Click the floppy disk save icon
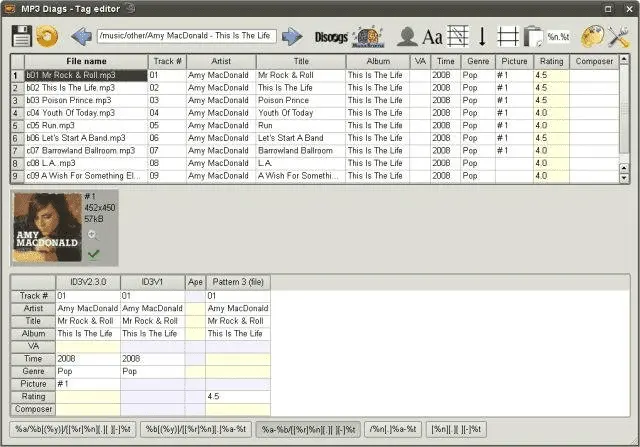Screen dimensions: 640x447 coord(21,36)
